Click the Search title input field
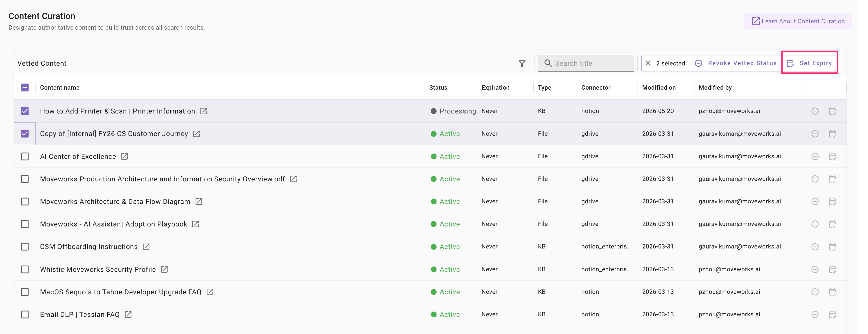This screenshot has width=868, height=334. point(586,63)
